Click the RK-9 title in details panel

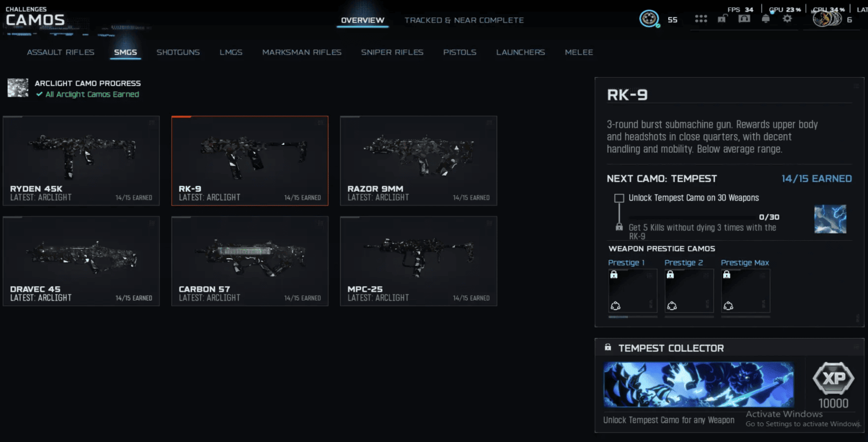627,95
